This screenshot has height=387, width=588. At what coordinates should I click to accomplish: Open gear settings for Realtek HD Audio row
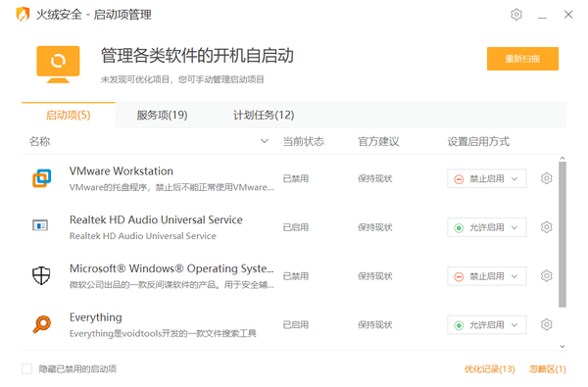coord(547,227)
